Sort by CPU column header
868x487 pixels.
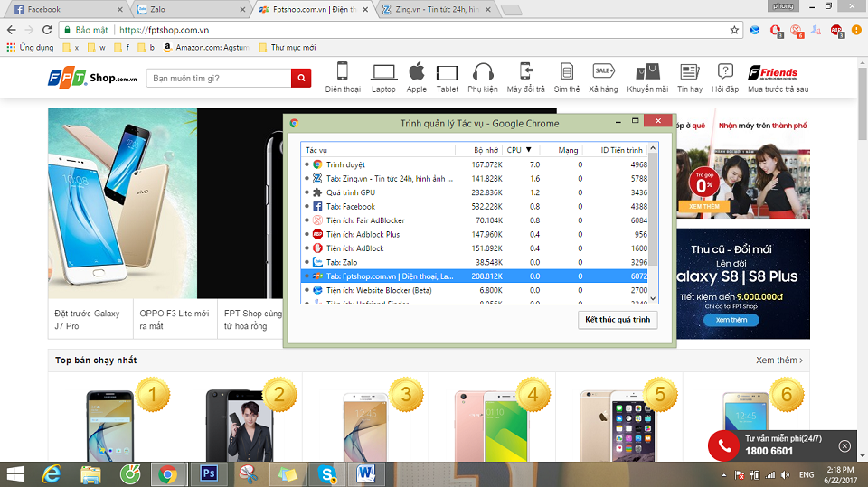click(519, 150)
